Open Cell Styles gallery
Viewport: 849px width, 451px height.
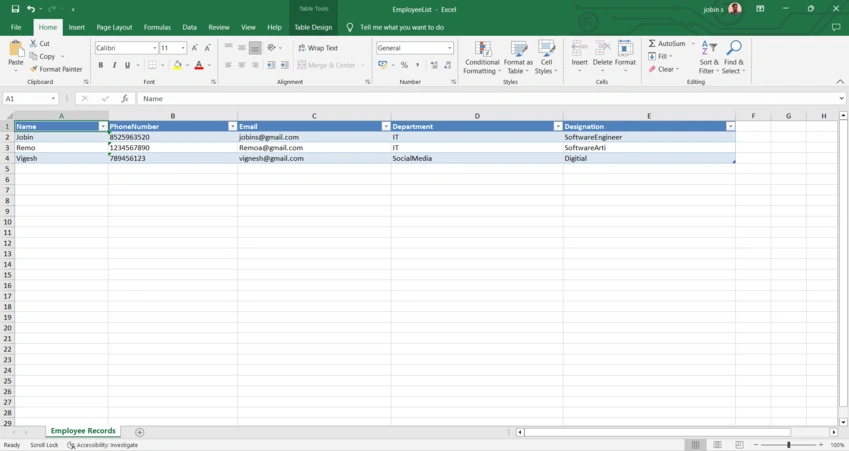click(x=546, y=57)
